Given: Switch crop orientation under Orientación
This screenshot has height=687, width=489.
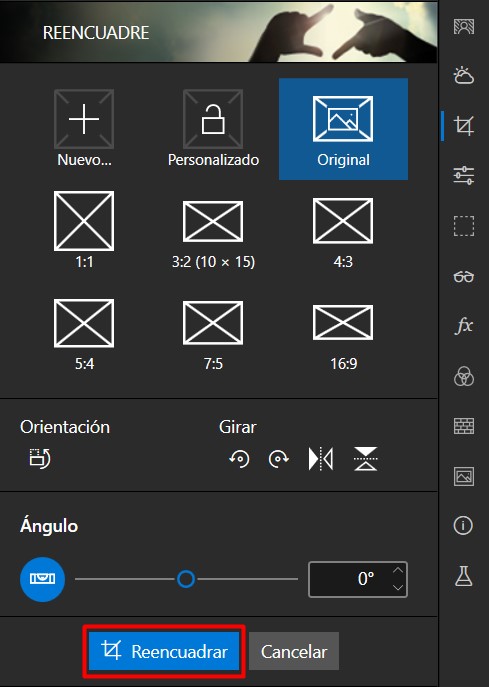Looking at the screenshot, I should click(x=40, y=459).
